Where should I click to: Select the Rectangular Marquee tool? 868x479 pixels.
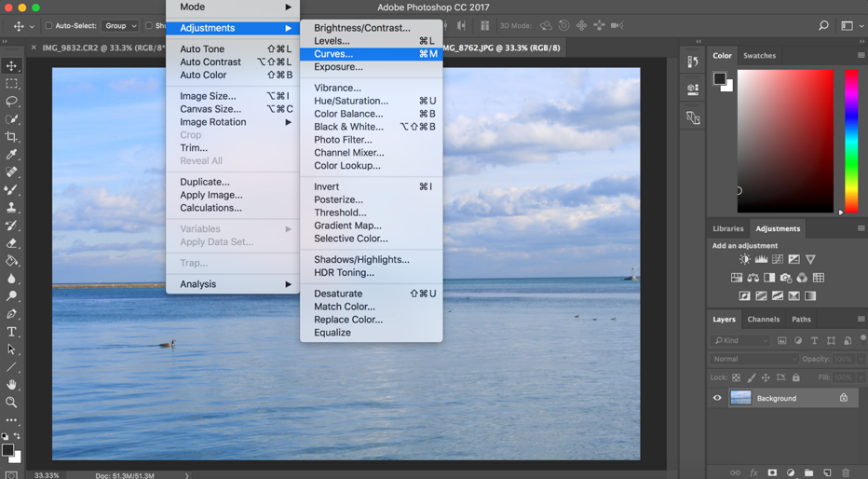click(11, 84)
